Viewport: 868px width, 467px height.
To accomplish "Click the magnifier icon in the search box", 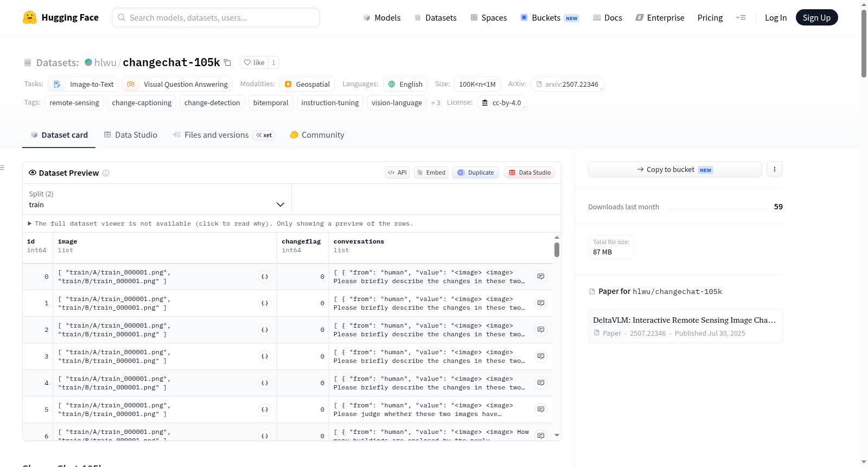I will (122, 17).
